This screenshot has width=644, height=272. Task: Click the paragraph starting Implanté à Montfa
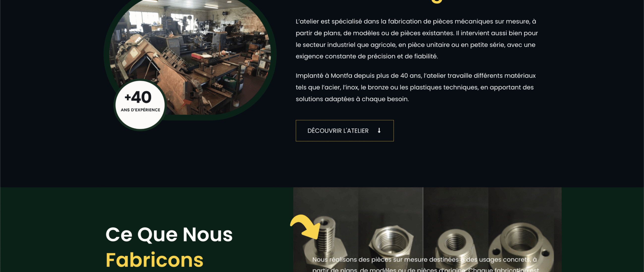pyautogui.click(x=415, y=87)
